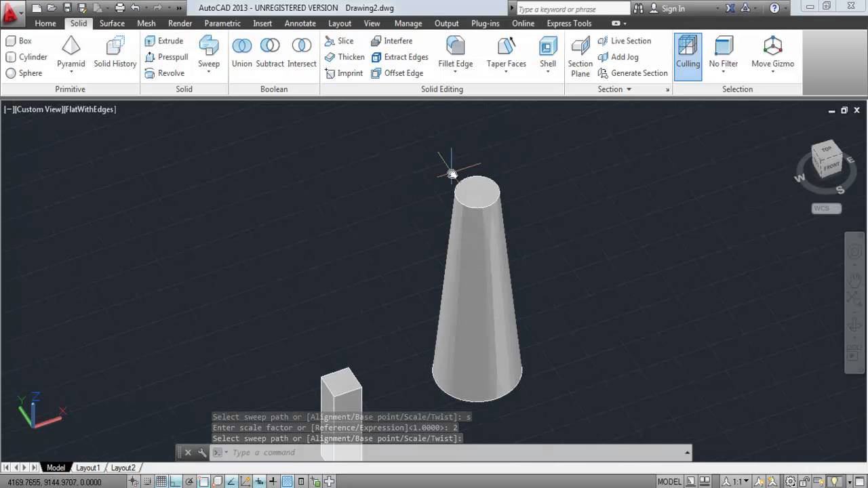The image size is (868, 488).
Task: Start the Revolve command
Action: (165, 73)
